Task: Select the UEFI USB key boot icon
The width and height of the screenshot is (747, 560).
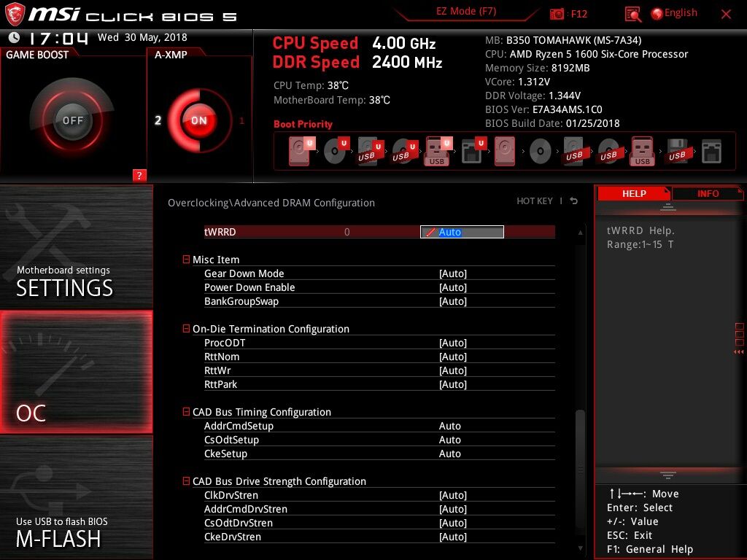Action: coord(438,152)
